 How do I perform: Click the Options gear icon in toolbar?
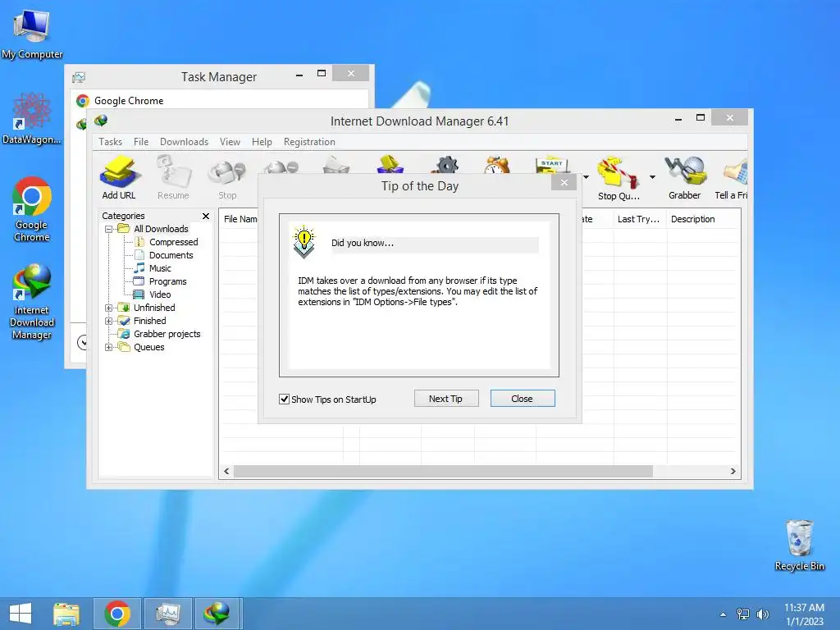point(446,165)
